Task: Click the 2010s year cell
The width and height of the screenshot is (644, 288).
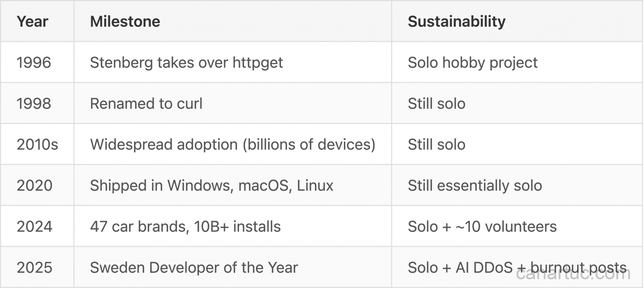Action: [37, 144]
